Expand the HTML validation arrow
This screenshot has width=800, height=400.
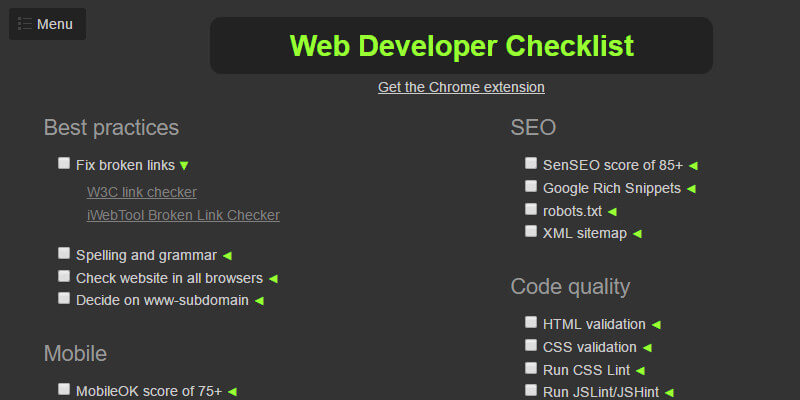coord(656,325)
